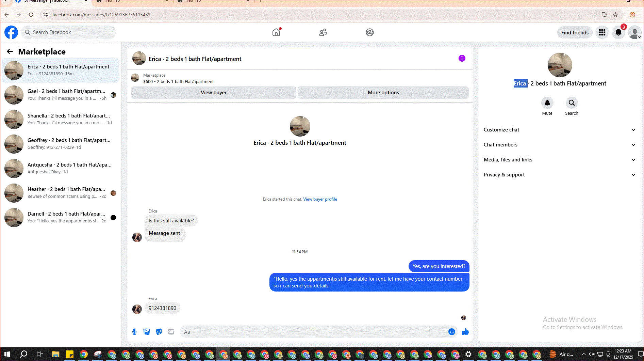Expand the Customize chat section

[560, 130]
